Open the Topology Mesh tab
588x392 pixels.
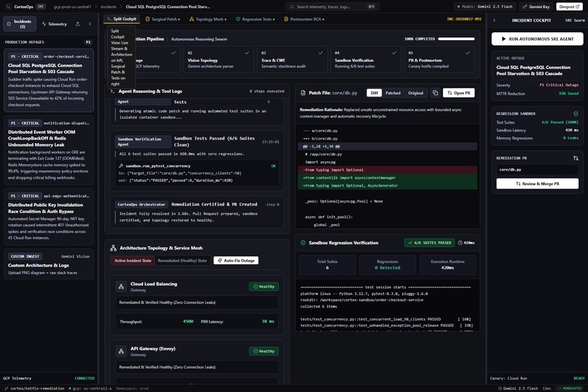(208, 19)
